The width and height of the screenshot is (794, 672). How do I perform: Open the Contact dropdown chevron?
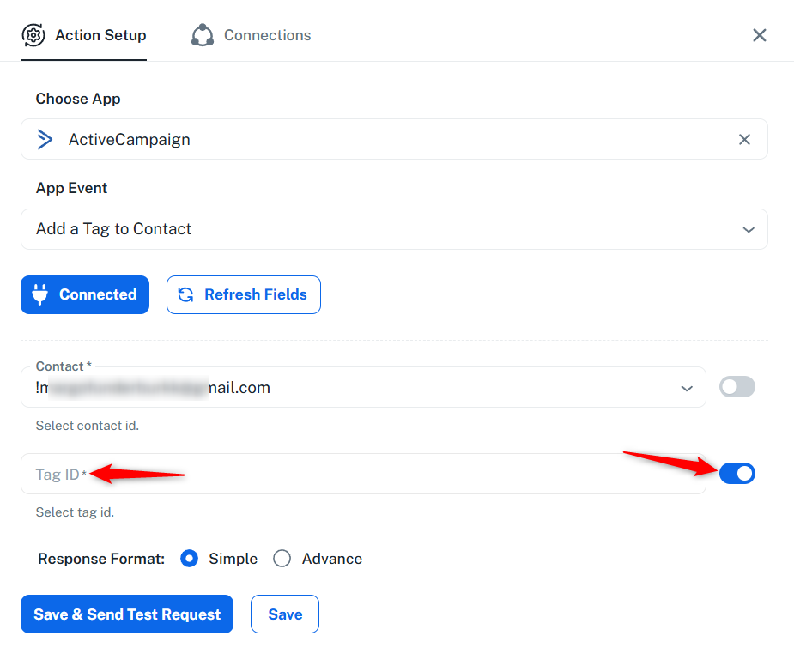point(687,389)
